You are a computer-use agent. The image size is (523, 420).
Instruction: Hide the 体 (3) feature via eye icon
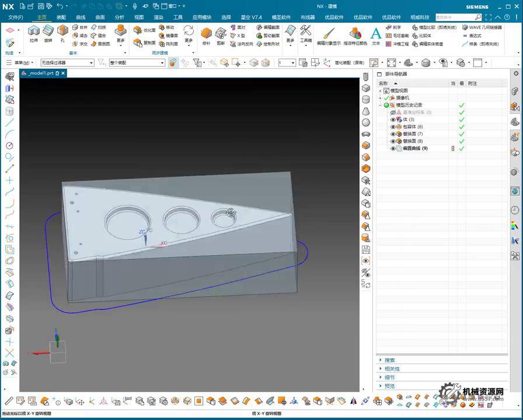(x=393, y=120)
